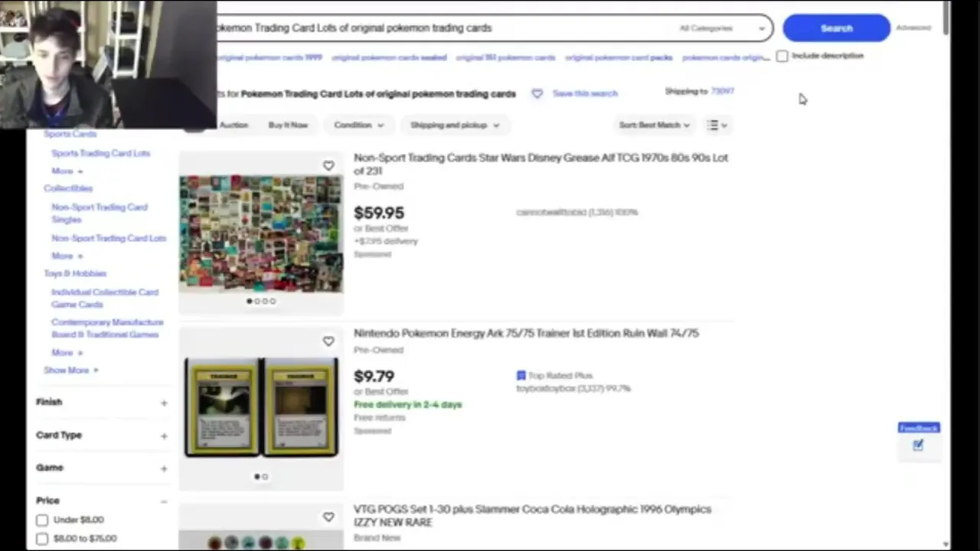Add the Non-Sport Trading Cards lot to watchlist
The width and height of the screenshot is (980, 551).
328,166
